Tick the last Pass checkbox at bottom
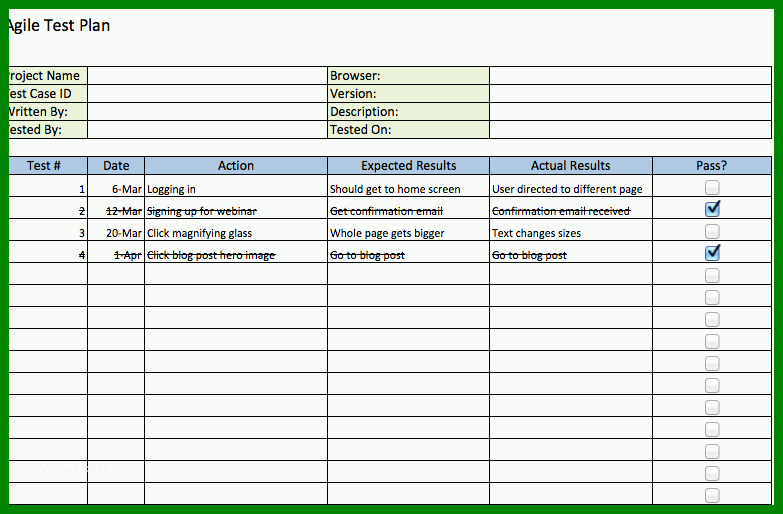The width and height of the screenshot is (783, 514). [712, 496]
